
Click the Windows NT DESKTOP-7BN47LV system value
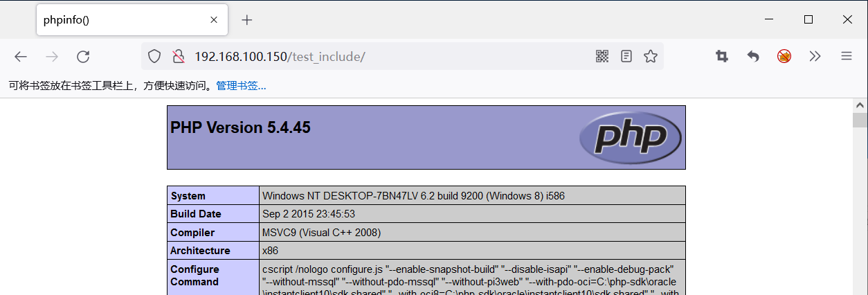[x=413, y=196]
